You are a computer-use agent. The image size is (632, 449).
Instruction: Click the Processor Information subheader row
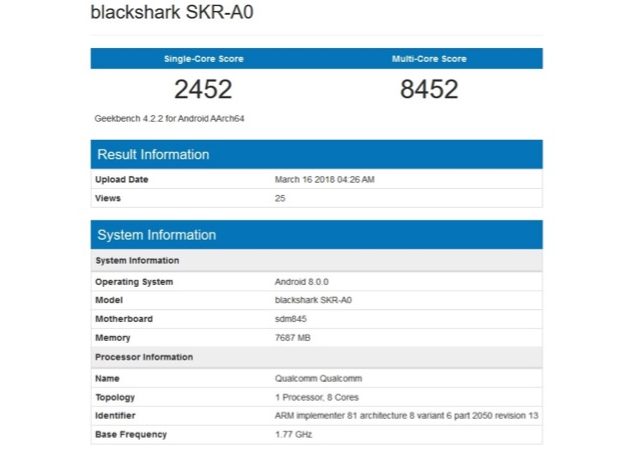point(144,357)
